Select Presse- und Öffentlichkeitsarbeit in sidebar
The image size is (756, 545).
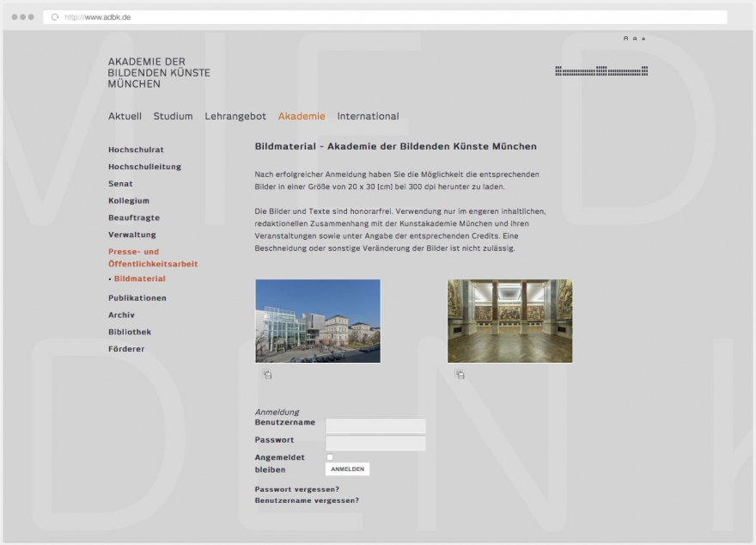(x=153, y=258)
